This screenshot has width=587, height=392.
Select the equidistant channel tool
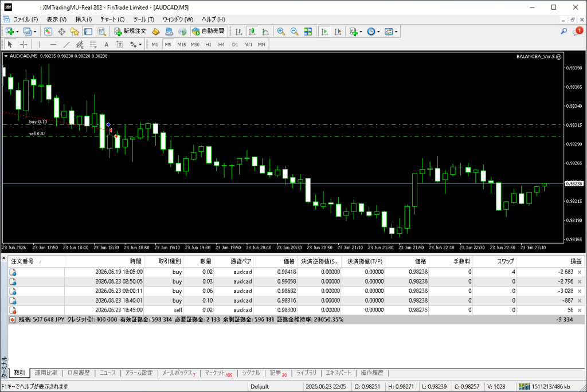(80, 45)
